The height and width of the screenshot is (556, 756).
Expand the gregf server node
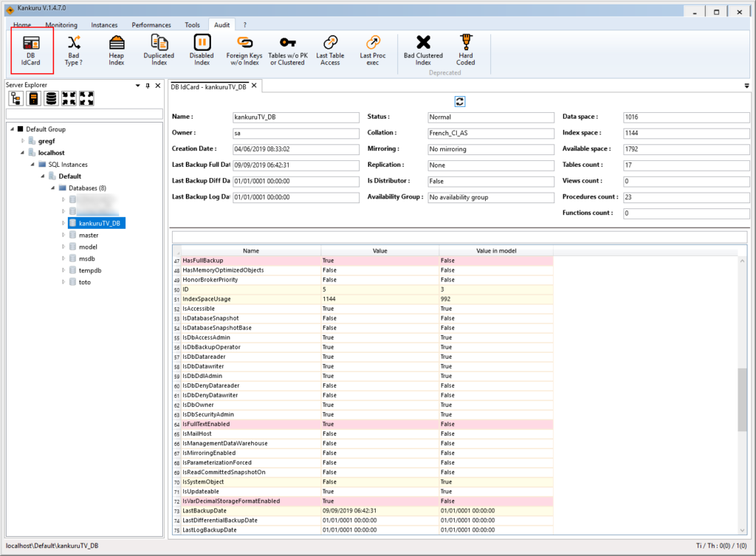click(x=23, y=141)
